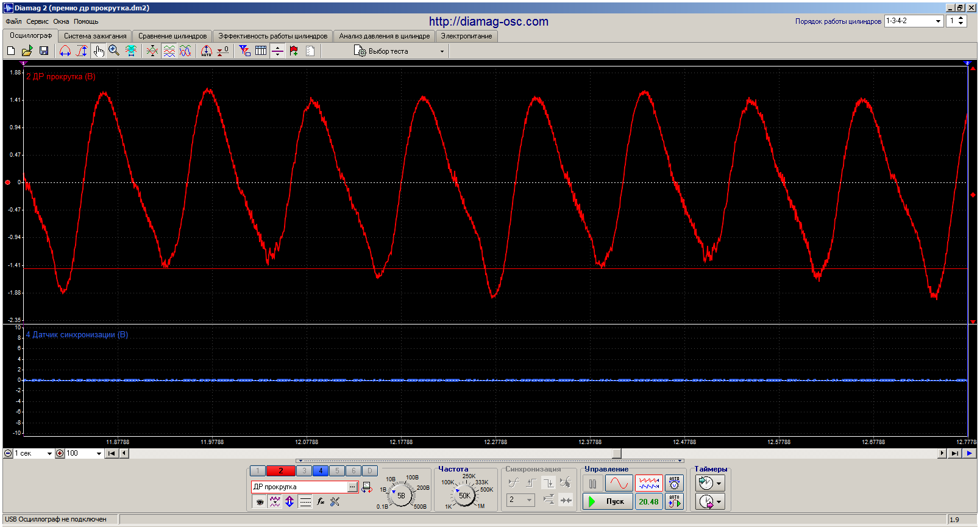Click the cyan waveform stretch tool icon

point(131,51)
